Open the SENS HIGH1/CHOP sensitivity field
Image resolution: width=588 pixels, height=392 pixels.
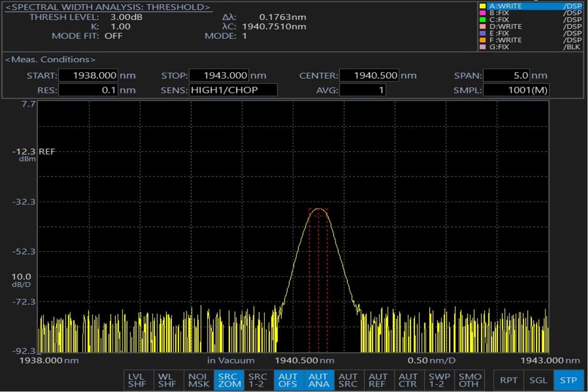pyautogui.click(x=233, y=90)
